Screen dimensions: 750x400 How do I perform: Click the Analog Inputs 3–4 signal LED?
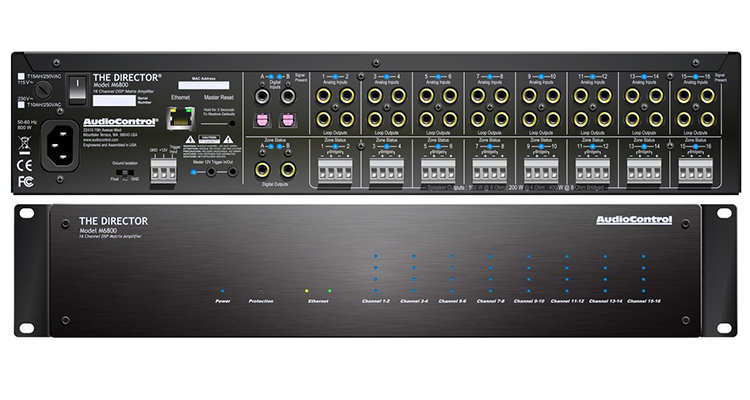pyautogui.click(x=386, y=77)
